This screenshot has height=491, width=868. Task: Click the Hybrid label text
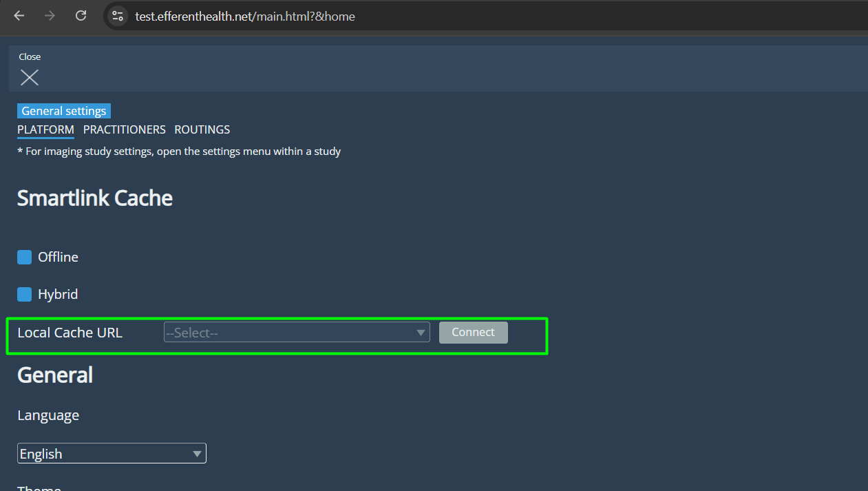(x=58, y=295)
